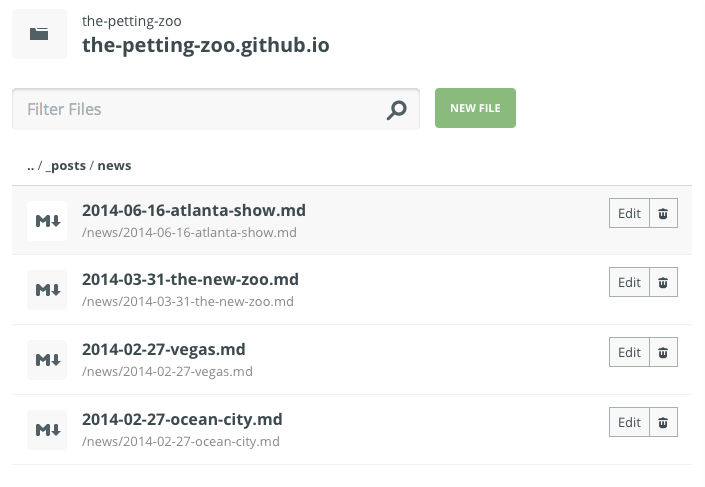Click the search magnifier icon
705x487 pixels.
click(397, 110)
